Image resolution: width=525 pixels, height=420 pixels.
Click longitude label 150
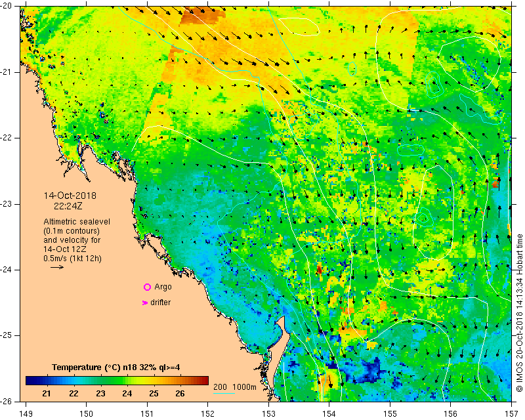coord(86,413)
